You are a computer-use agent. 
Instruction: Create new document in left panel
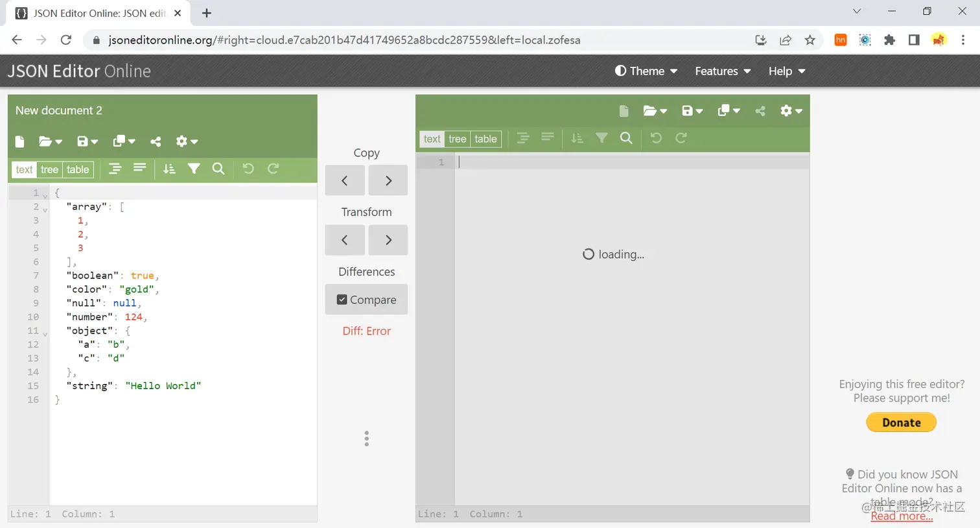[19, 141]
